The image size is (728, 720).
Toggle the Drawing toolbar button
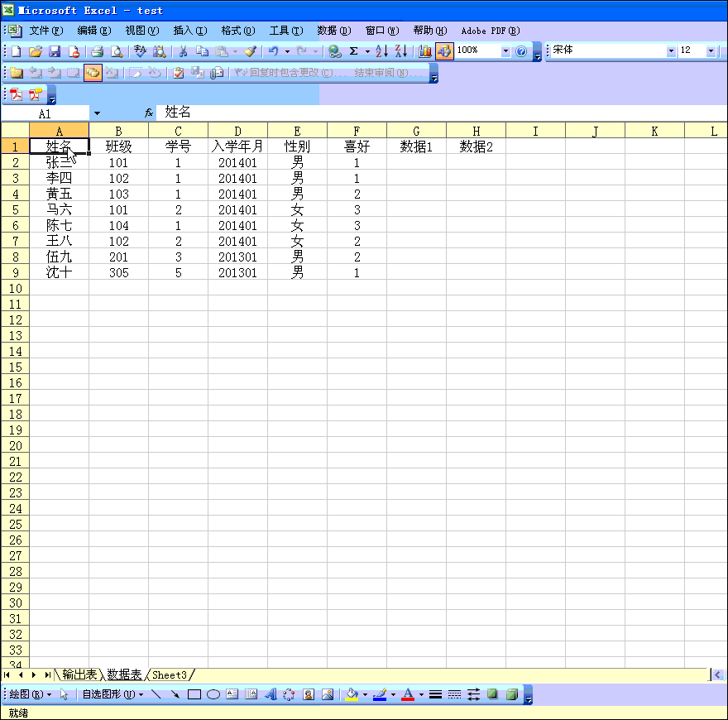click(x=444, y=51)
